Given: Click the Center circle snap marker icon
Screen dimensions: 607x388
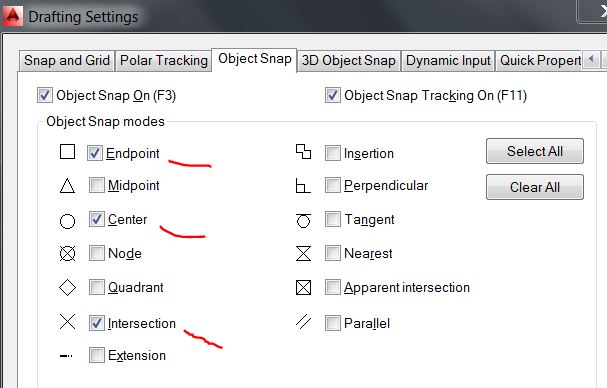Looking at the screenshot, I should tap(67, 221).
